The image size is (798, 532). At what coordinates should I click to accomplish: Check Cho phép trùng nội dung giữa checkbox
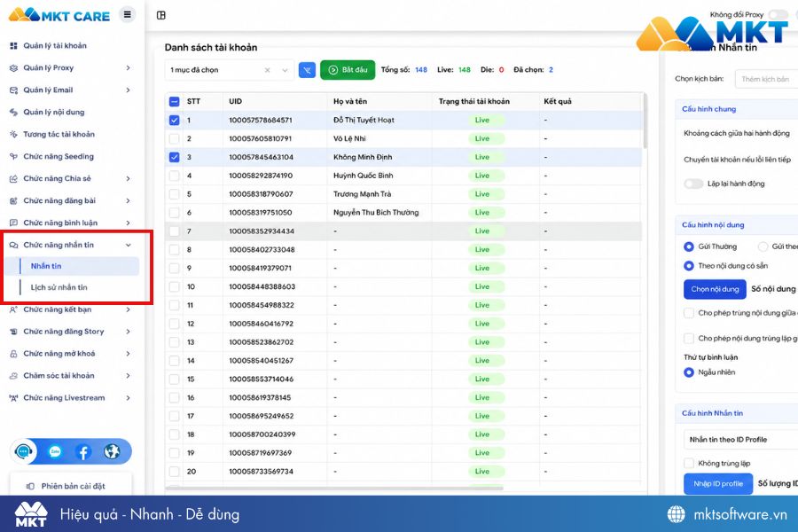point(689,313)
